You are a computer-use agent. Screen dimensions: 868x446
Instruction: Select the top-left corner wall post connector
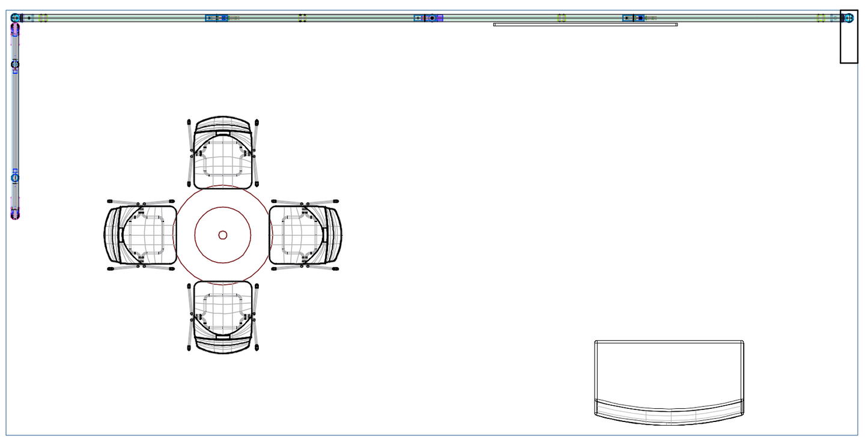click(x=16, y=18)
